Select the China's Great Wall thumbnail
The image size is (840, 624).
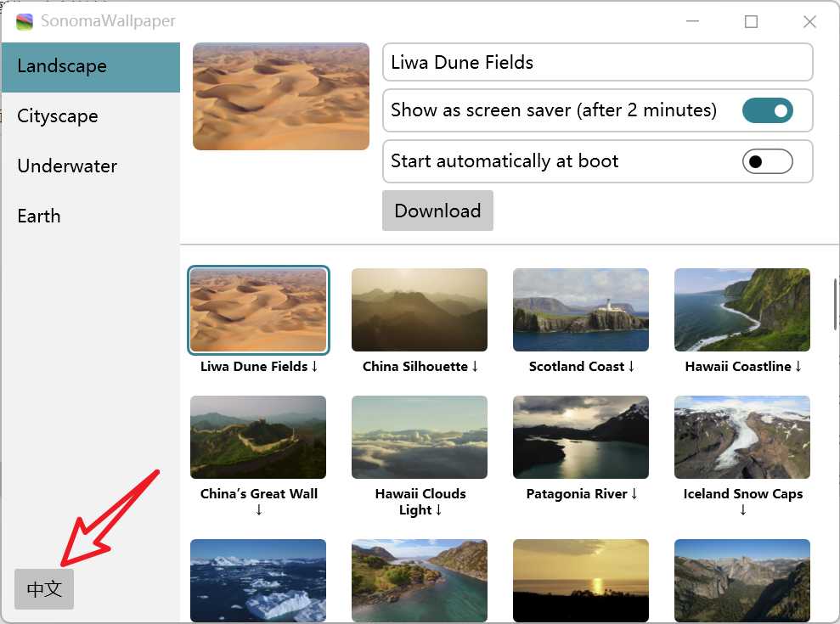(x=258, y=437)
